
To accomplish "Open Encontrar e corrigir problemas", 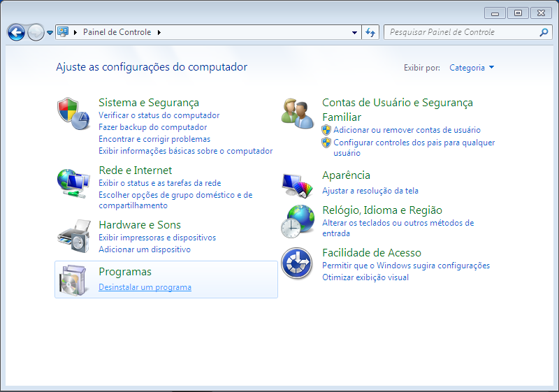I will tap(154, 139).
